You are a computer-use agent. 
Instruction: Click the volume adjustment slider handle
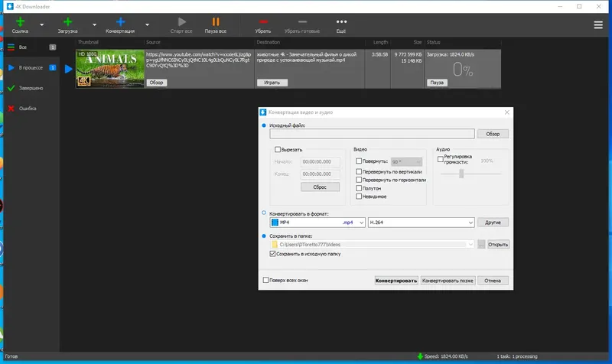461,174
